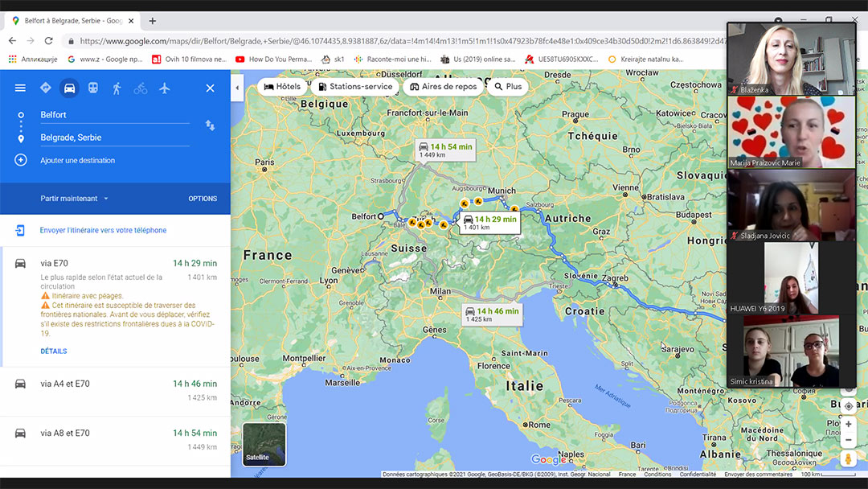Click the browser address bar URL
The width and height of the screenshot is (868, 489).
coord(402,41)
